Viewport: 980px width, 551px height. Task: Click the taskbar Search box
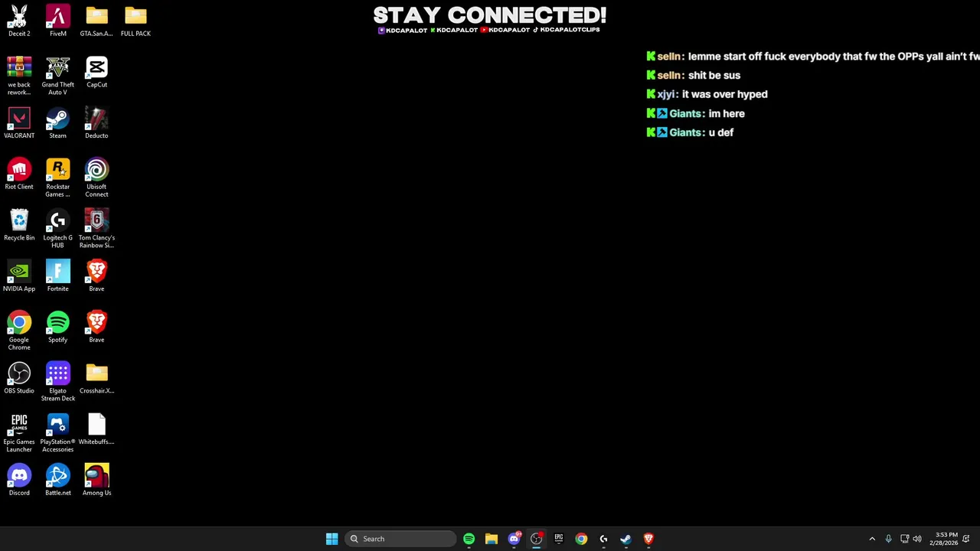(400, 539)
